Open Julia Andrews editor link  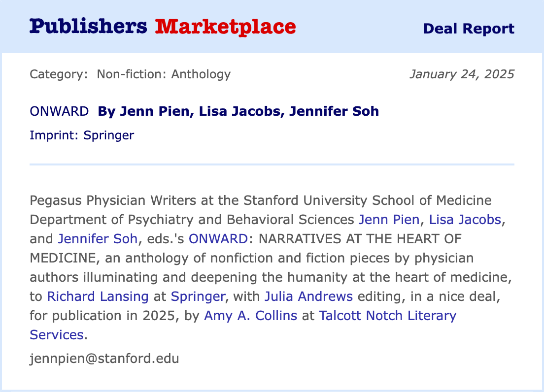tap(308, 296)
